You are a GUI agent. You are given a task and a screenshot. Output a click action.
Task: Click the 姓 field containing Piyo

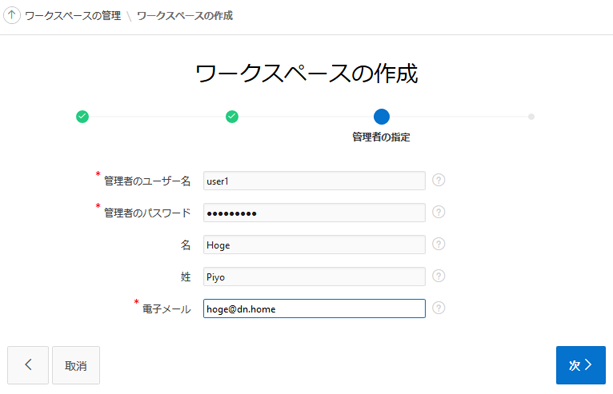(x=314, y=277)
